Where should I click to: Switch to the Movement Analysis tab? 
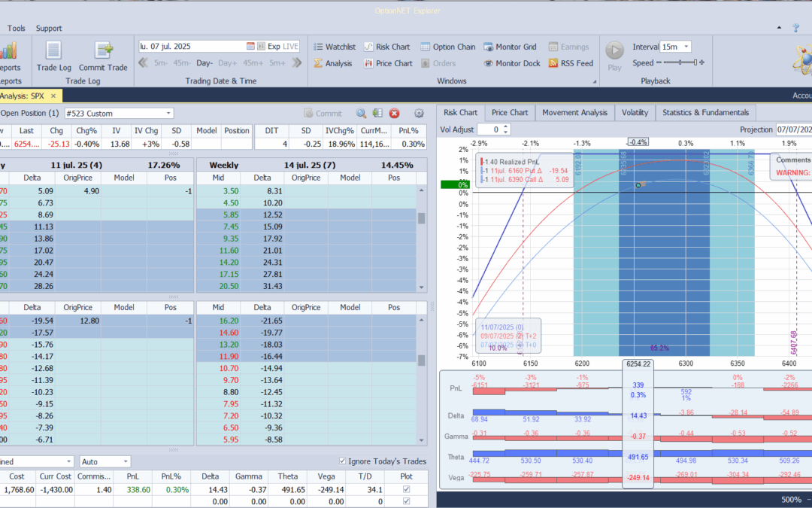tap(575, 112)
